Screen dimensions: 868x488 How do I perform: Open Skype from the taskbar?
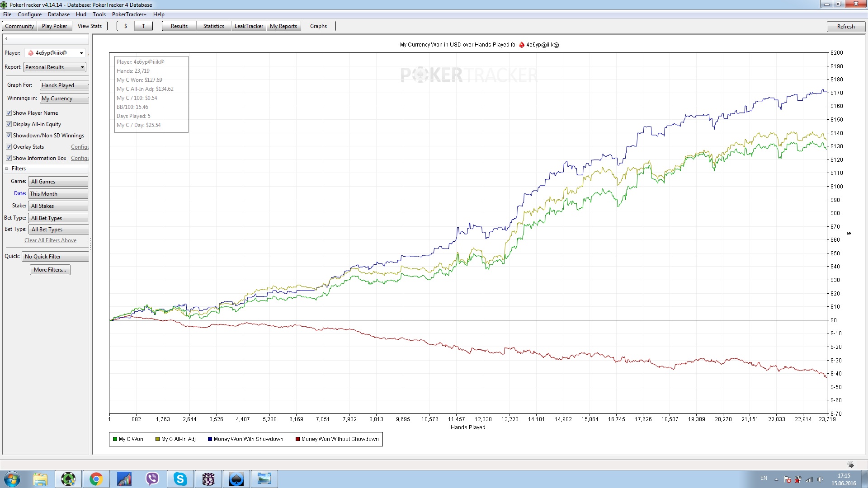[180, 479]
